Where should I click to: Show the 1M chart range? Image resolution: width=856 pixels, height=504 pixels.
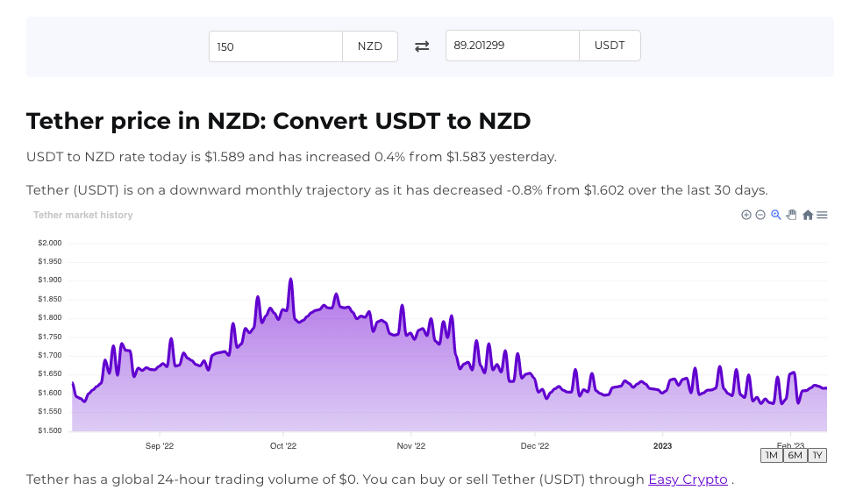coord(771,455)
